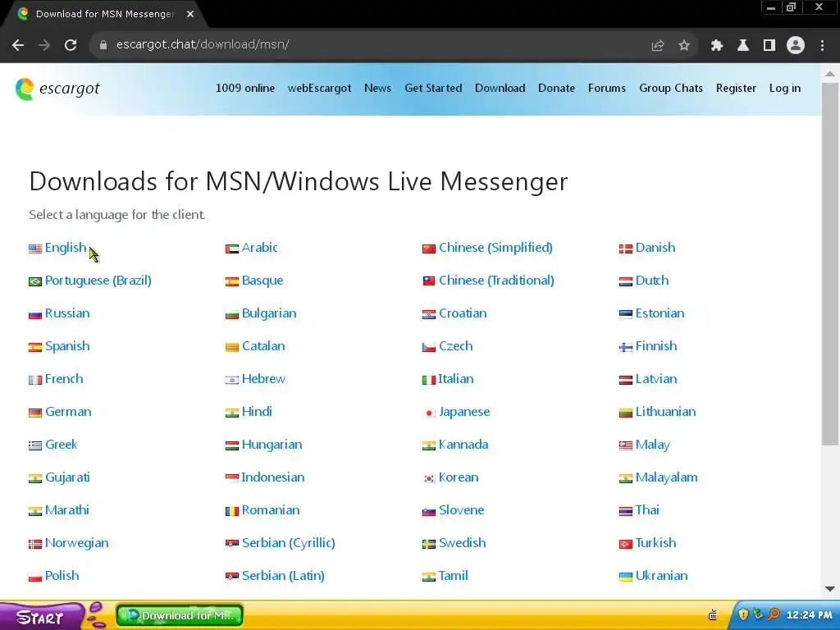Choose the Malayalam language link
The height and width of the screenshot is (630, 840).
coord(666,477)
